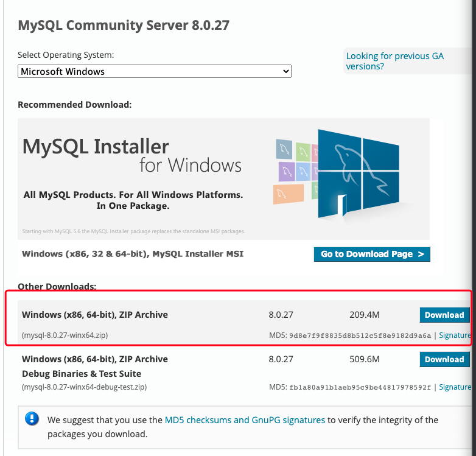476x456 pixels.
Task: Open the Looking for previous GA versions link
Action: click(394, 61)
